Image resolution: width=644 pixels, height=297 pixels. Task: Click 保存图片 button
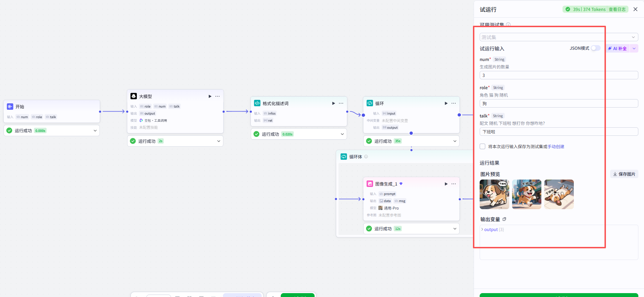coord(624,174)
